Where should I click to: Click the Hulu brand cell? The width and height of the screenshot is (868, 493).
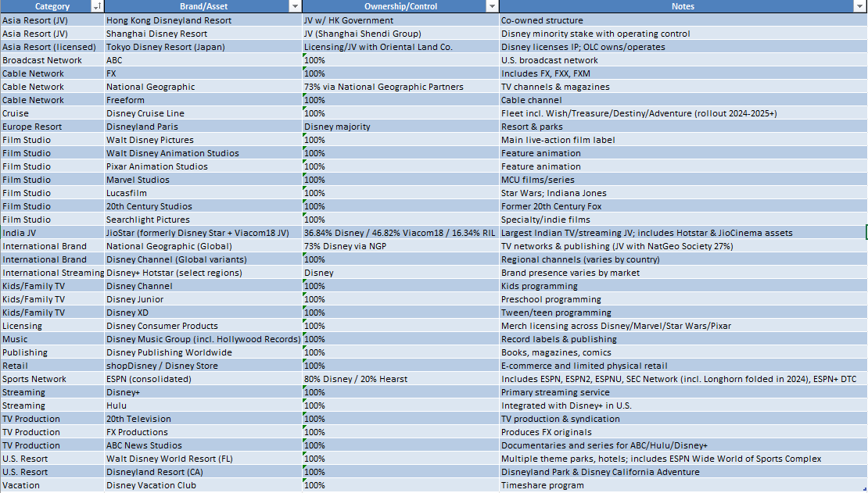(203, 405)
